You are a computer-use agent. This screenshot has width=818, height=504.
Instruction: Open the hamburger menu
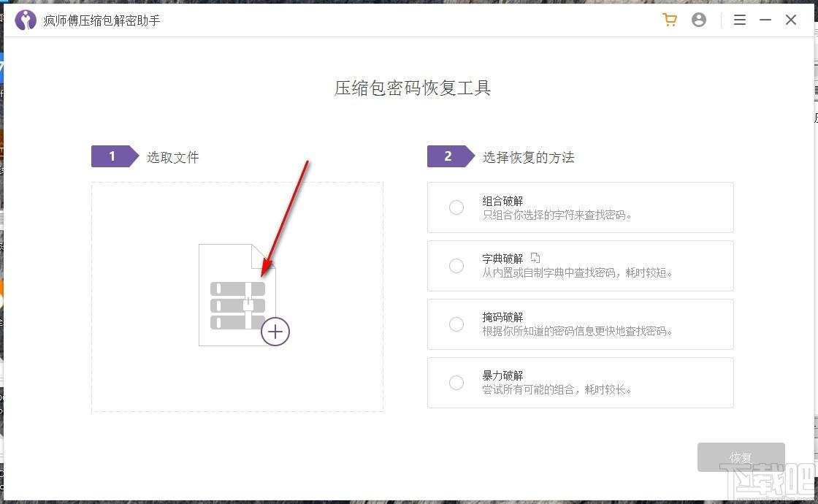(x=739, y=20)
